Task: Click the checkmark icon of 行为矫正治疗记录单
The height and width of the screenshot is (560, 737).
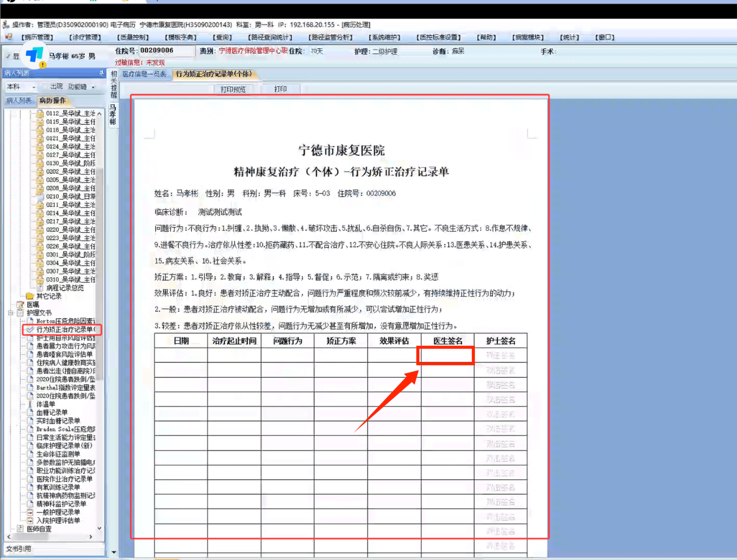Action: 30,330
